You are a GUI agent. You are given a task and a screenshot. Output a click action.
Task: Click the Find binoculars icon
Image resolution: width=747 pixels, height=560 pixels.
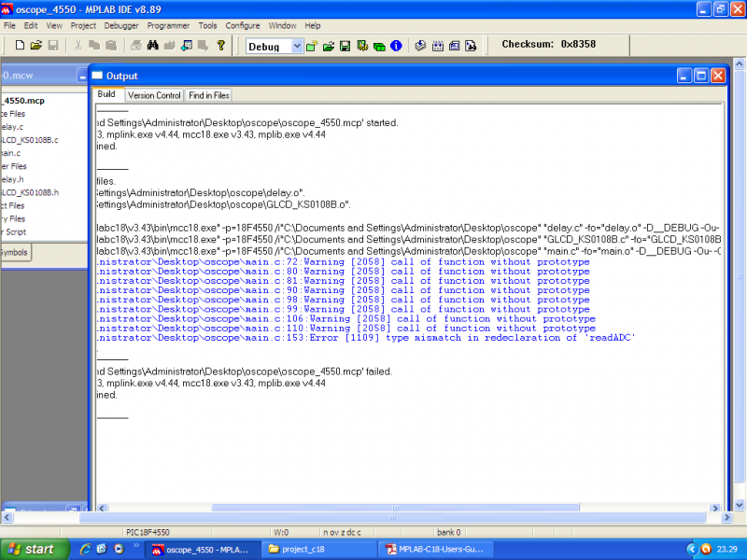(x=152, y=45)
